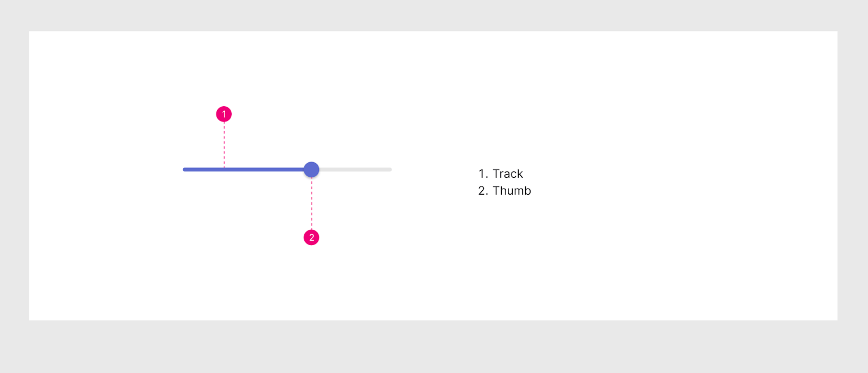The height and width of the screenshot is (373, 868).
Task: Click where marker 1's dashed line meets the track
Action: [x=224, y=170]
